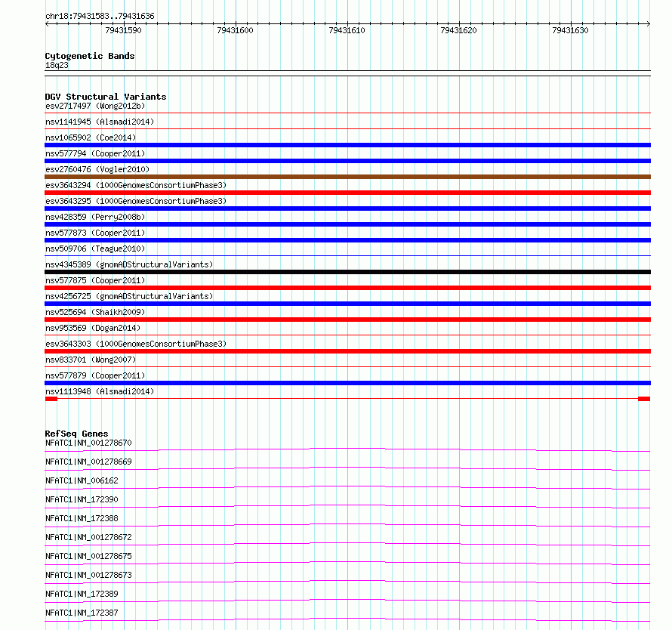This screenshot has height=630, width=672.
Task: Click the blue bar for nsv1065902
Action: coord(347,145)
